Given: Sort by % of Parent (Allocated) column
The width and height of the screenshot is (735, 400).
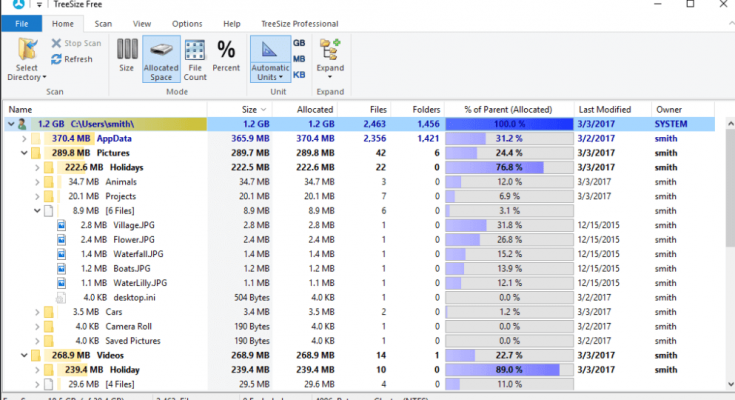Looking at the screenshot, I should coord(509,110).
